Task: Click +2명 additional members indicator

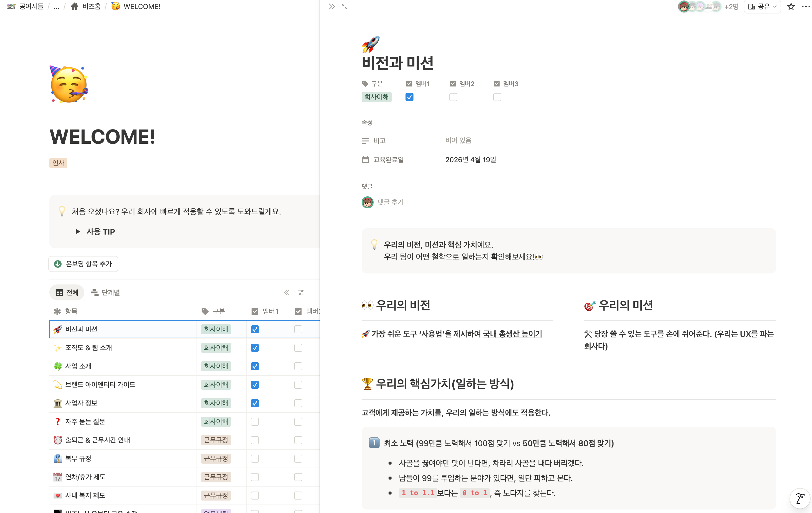Action: coord(731,6)
